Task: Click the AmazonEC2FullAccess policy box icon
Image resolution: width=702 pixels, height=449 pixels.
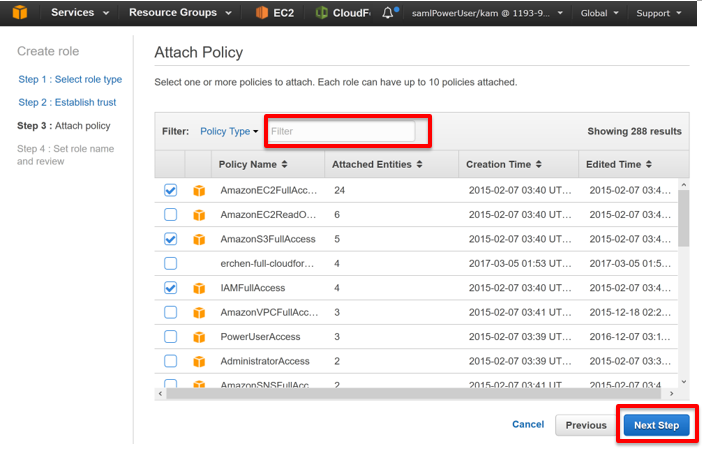Action: pyautogui.click(x=199, y=191)
